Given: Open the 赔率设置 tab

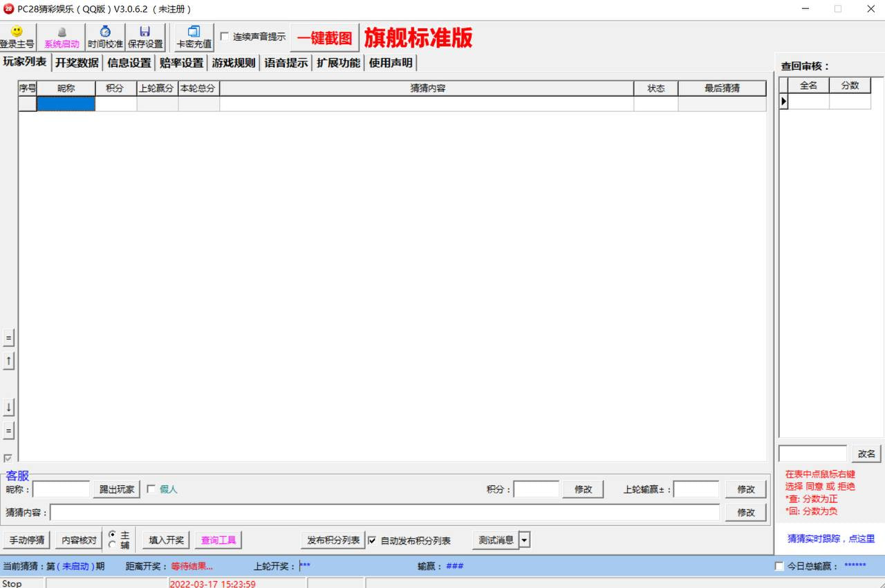Looking at the screenshot, I should tap(181, 63).
